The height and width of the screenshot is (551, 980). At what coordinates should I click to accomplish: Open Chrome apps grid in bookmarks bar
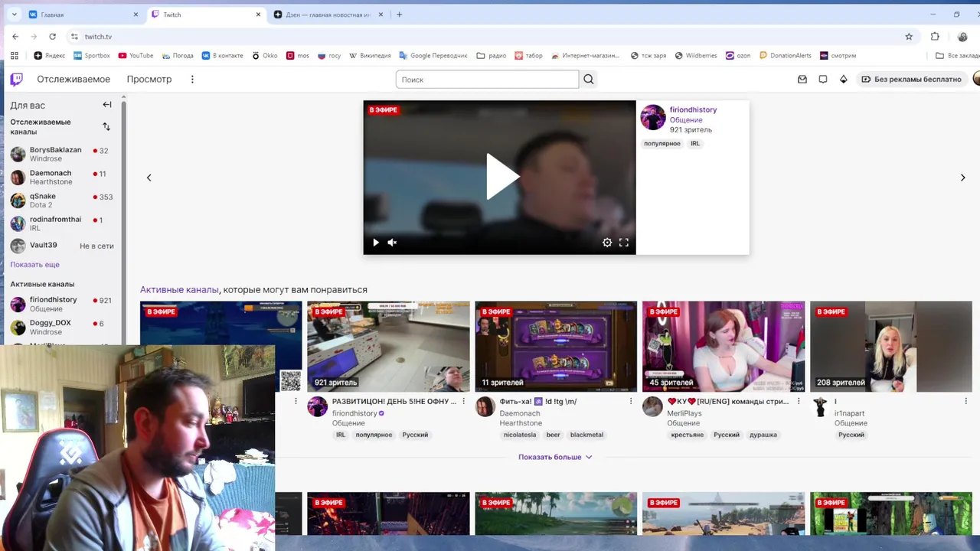[x=14, y=55]
